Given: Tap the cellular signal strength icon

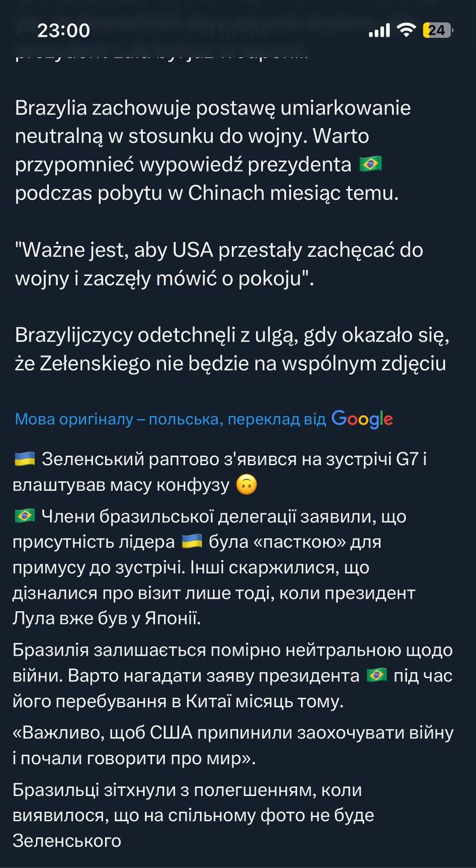Looking at the screenshot, I should (379, 31).
